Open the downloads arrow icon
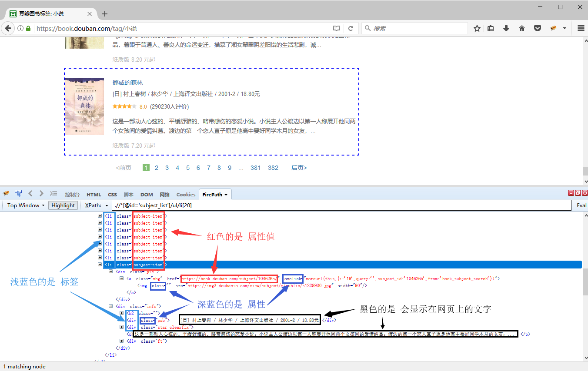Screen dimensions: 588x371 pos(506,28)
